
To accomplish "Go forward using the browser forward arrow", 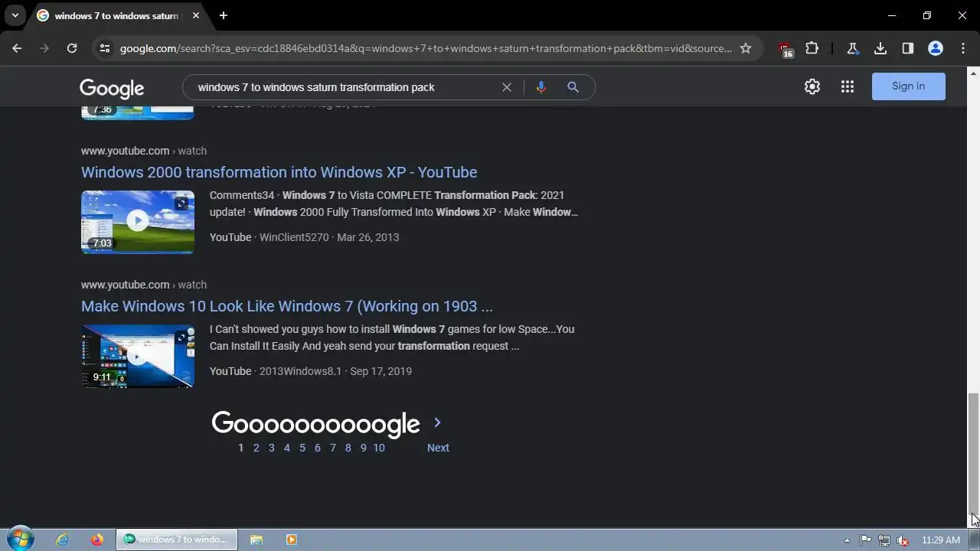I will pos(44,48).
